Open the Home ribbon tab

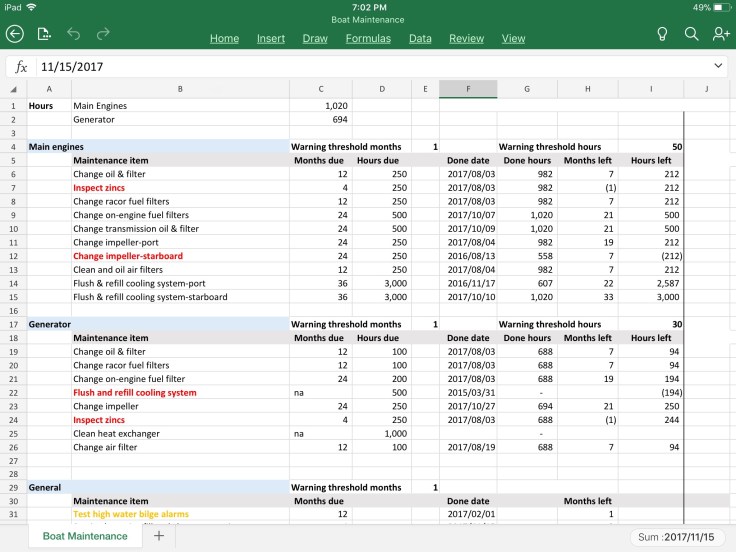click(x=224, y=39)
